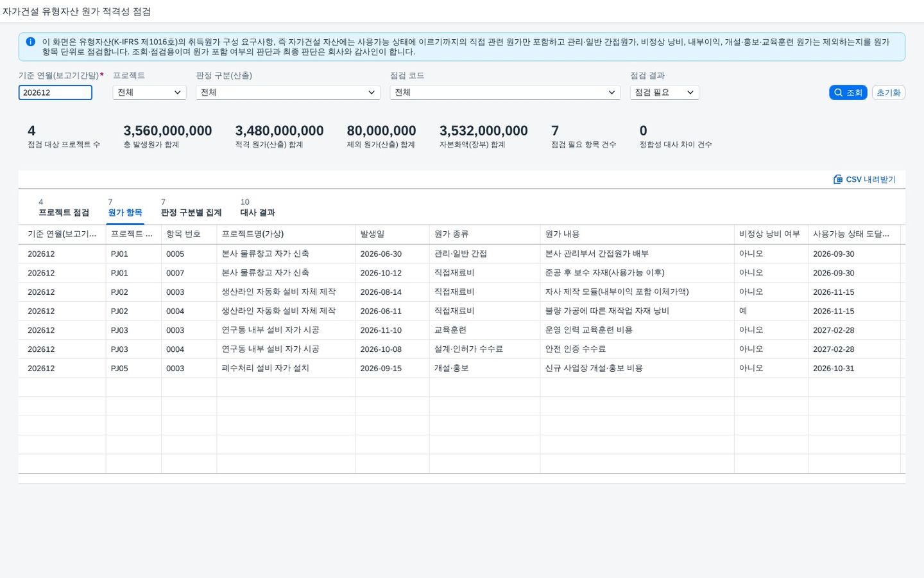Expand the 점검 결과 dropdown showing 점검 필요

(x=664, y=92)
